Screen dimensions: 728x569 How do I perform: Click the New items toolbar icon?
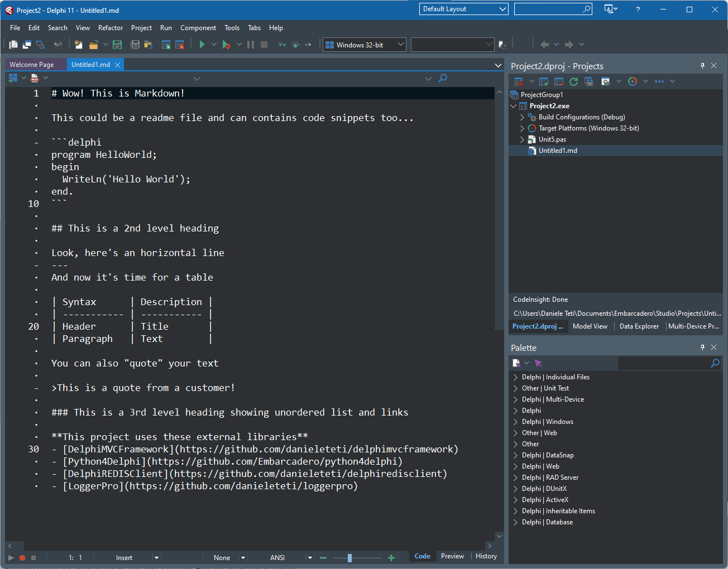79,45
